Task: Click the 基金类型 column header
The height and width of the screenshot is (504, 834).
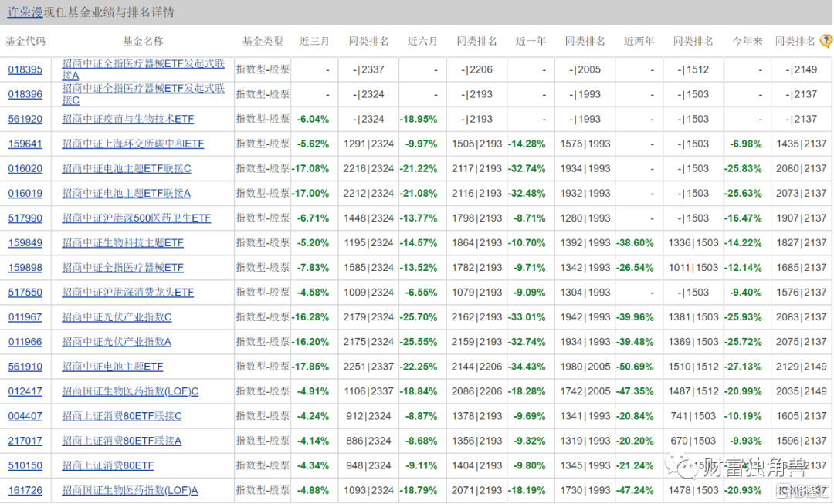Action: point(263,41)
